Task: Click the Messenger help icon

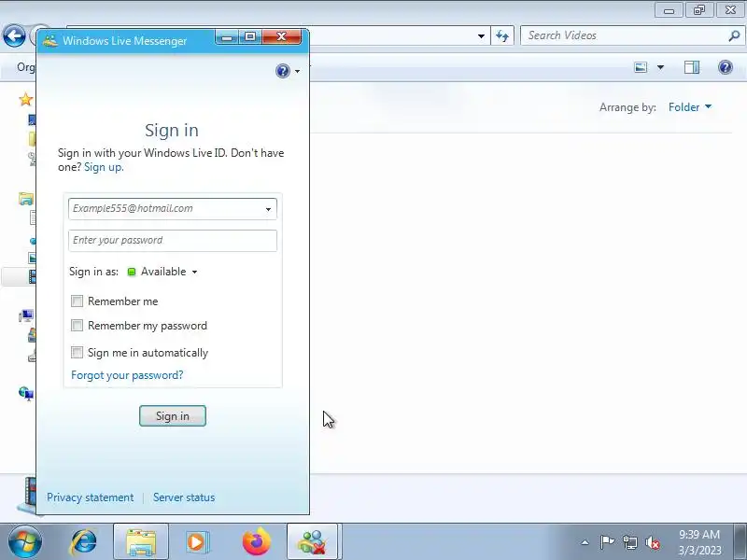Action: (x=283, y=71)
